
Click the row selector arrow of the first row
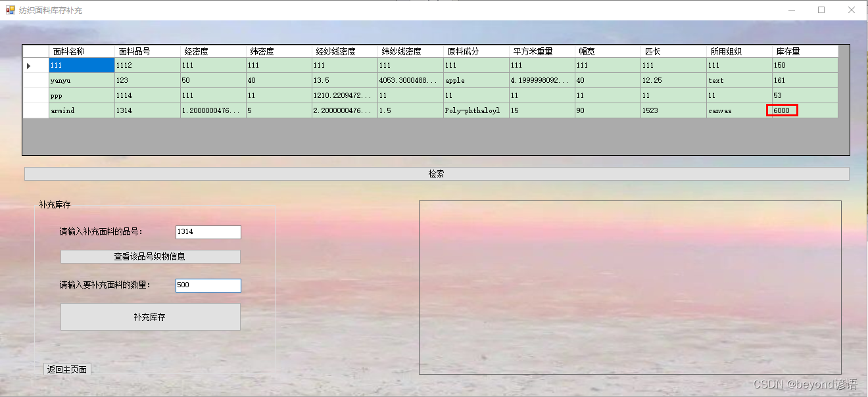coord(28,65)
